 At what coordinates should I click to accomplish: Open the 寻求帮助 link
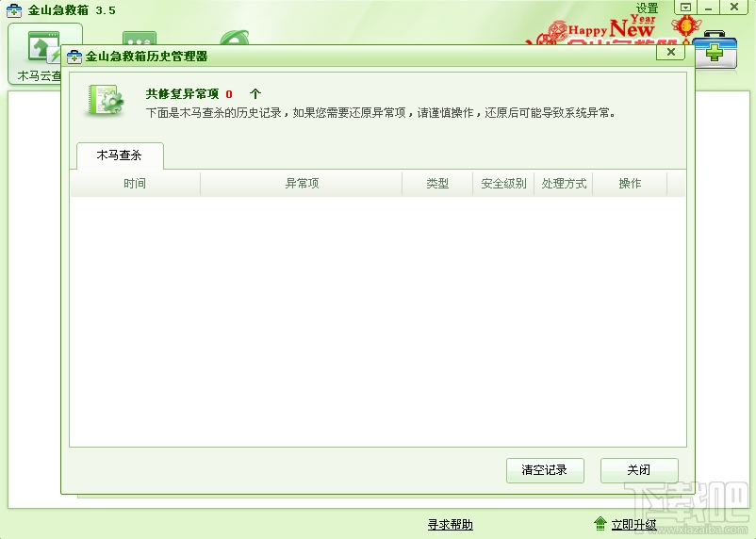coord(451,525)
